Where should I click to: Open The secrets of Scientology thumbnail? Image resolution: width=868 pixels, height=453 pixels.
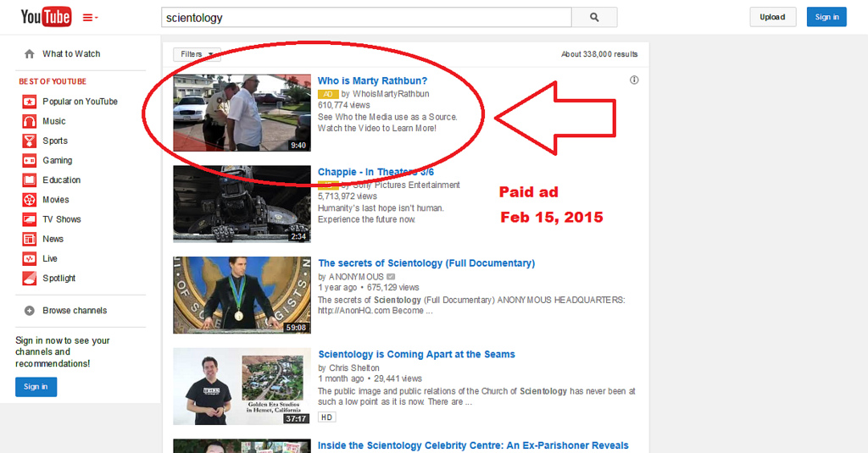(x=242, y=296)
